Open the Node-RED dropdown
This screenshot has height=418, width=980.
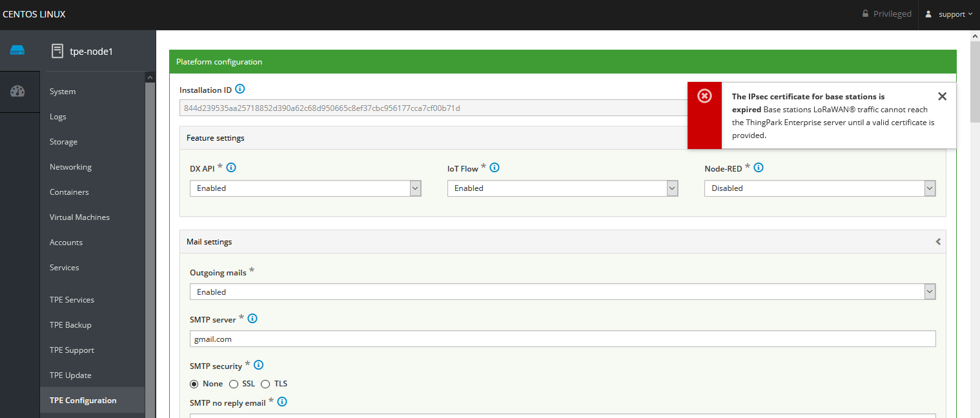(820, 188)
